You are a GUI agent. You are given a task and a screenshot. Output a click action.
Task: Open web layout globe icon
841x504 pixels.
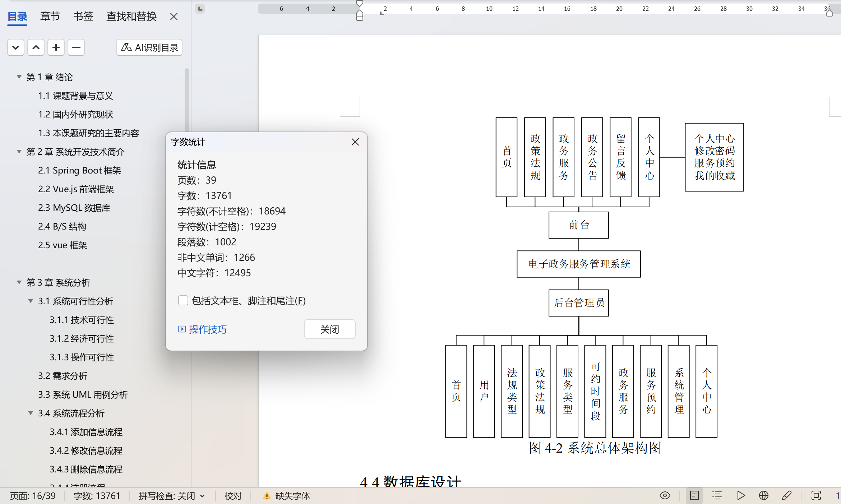point(763,496)
